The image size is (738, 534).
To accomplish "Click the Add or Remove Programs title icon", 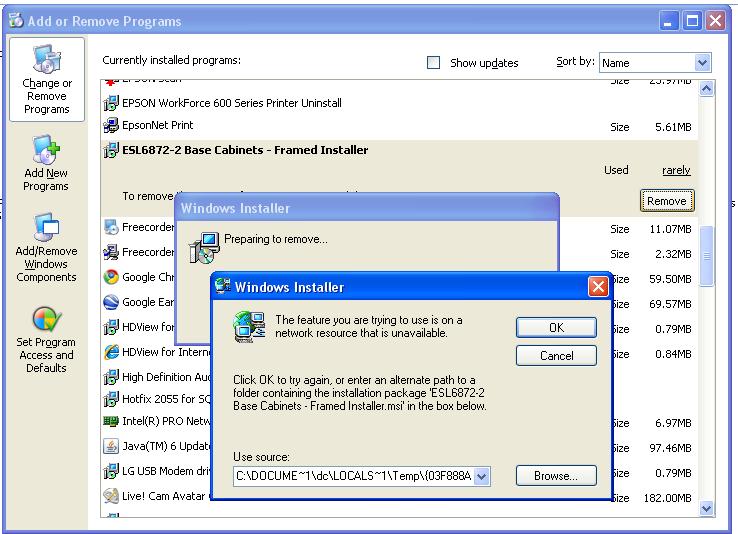I will (16, 21).
